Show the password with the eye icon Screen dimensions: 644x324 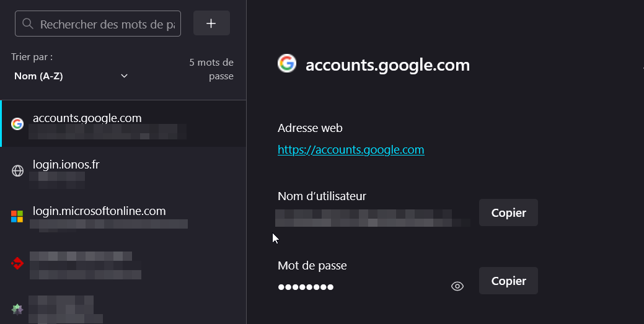pyautogui.click(x=457, y=286)
